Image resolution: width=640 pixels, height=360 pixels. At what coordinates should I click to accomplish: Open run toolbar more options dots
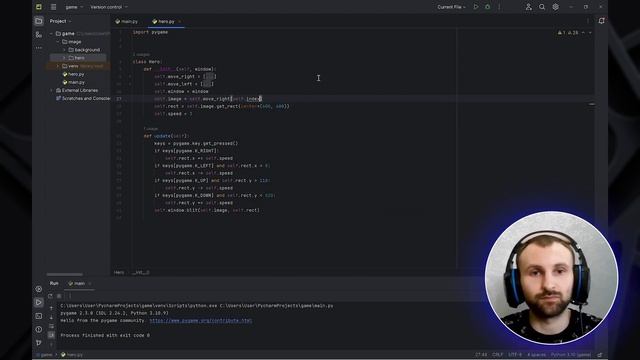pos(70,296)
